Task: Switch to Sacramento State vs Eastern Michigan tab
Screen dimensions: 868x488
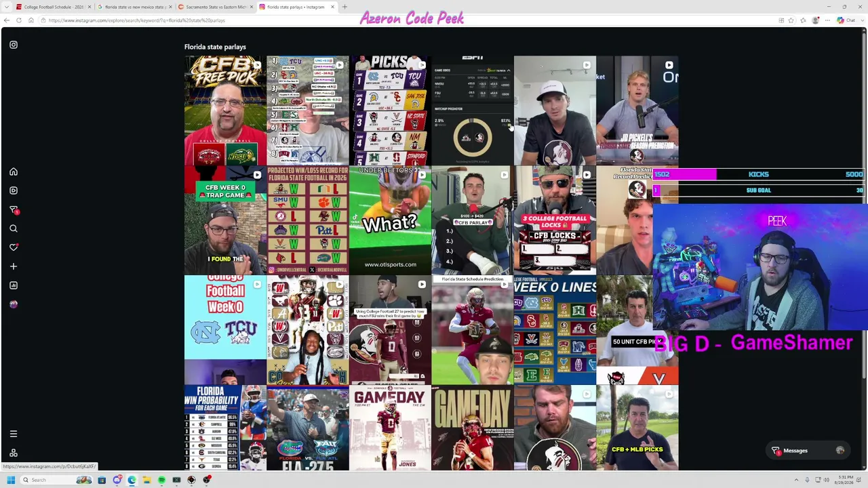Action: [x=216, y=7]
